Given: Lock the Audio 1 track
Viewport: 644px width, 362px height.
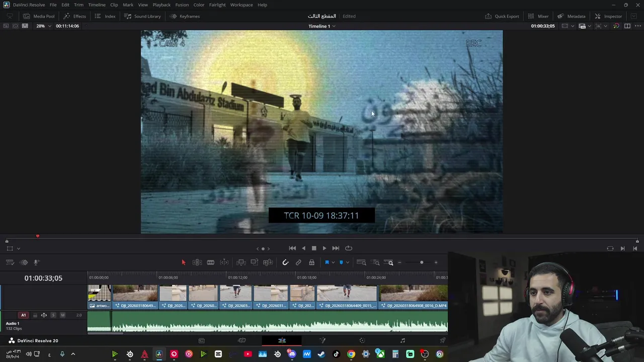Looking at the screenshot, I should (35, 315).
